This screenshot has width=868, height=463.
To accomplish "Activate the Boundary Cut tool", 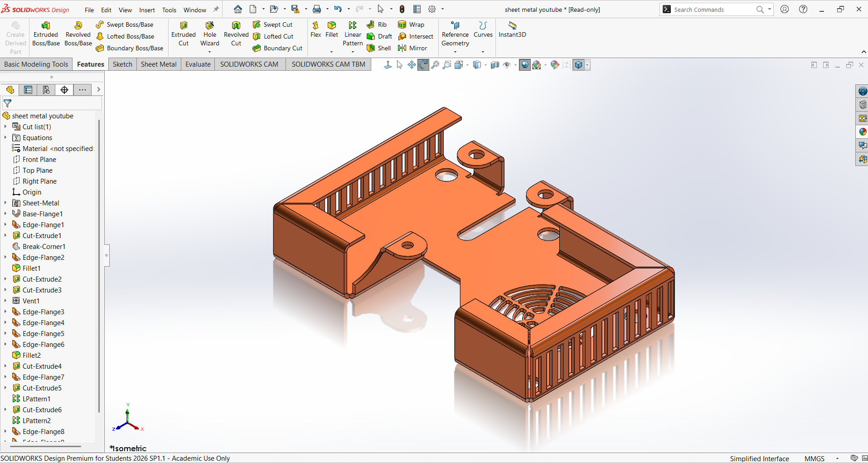I will point(277,48).
